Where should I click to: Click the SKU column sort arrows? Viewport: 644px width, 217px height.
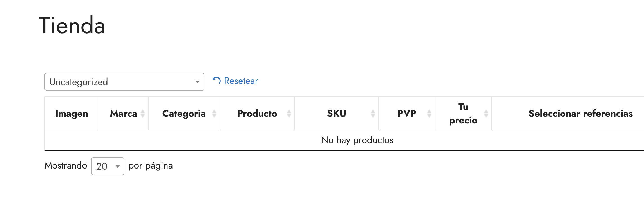373,114
